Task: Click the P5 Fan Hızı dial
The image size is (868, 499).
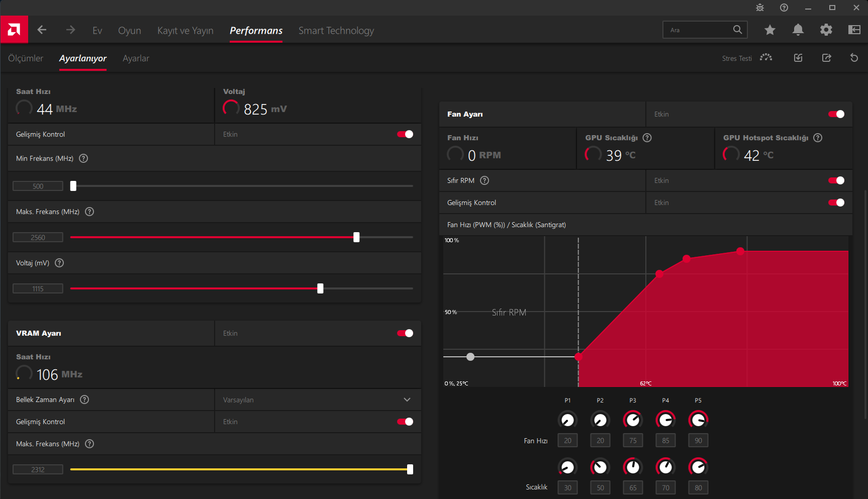Action: (698, 420)
